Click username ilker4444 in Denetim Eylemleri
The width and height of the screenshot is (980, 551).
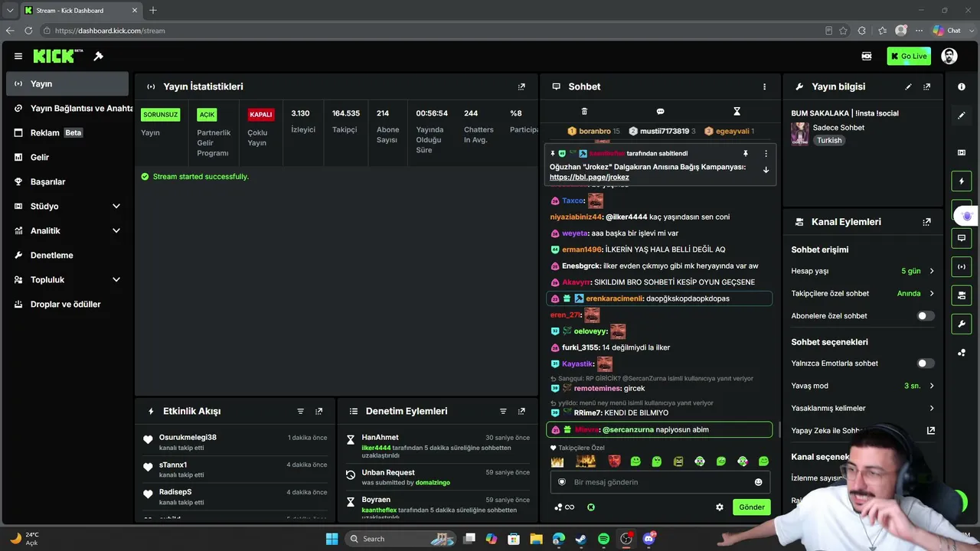376,448
